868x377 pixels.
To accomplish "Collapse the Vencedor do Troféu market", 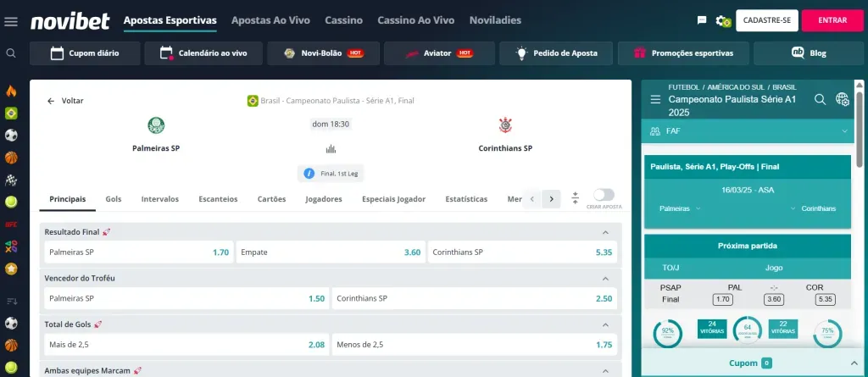I will pyautogui.click(x=605, y=279).
